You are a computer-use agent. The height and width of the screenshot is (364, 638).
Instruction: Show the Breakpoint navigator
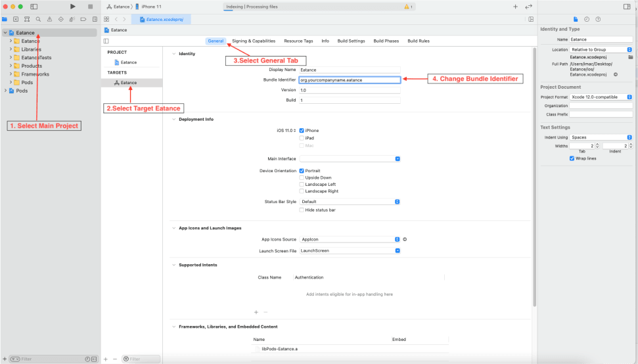(x=84, y=19)
